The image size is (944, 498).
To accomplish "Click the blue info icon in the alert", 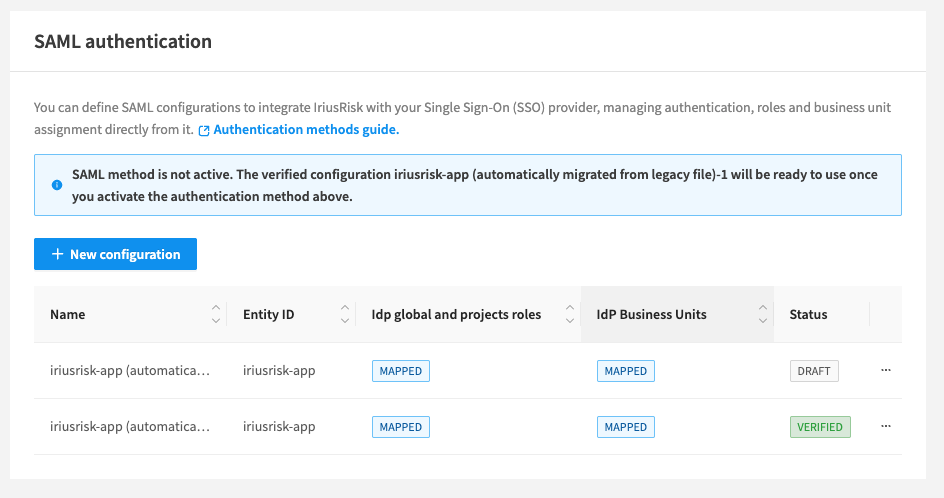I will pyautogui.click(x=57, y=185).
